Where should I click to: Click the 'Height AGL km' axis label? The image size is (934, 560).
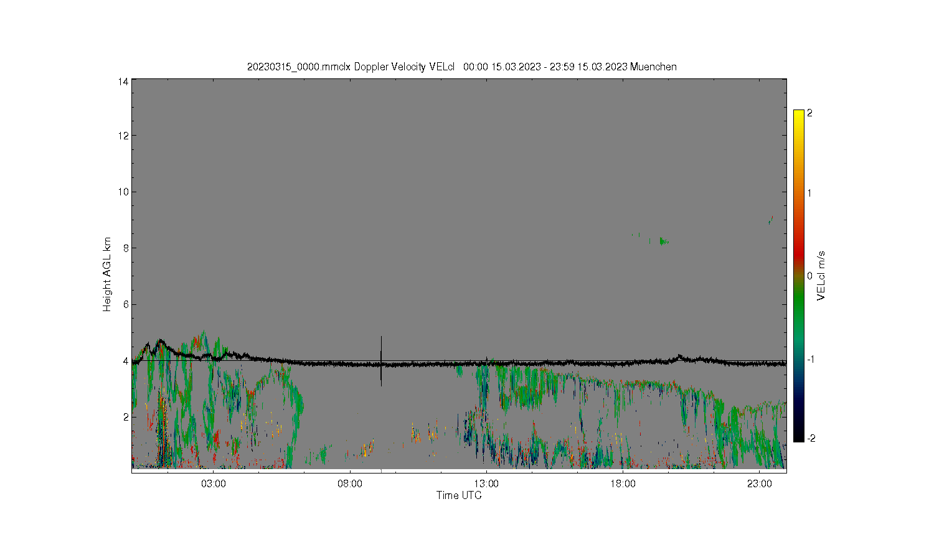click(x=107, y=274)
